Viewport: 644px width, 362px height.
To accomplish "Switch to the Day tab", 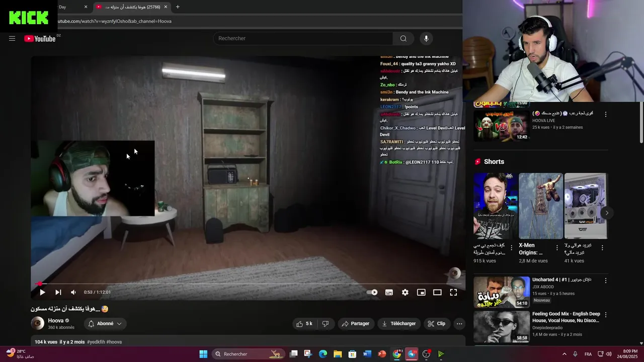I will click(x=70, y=7).
